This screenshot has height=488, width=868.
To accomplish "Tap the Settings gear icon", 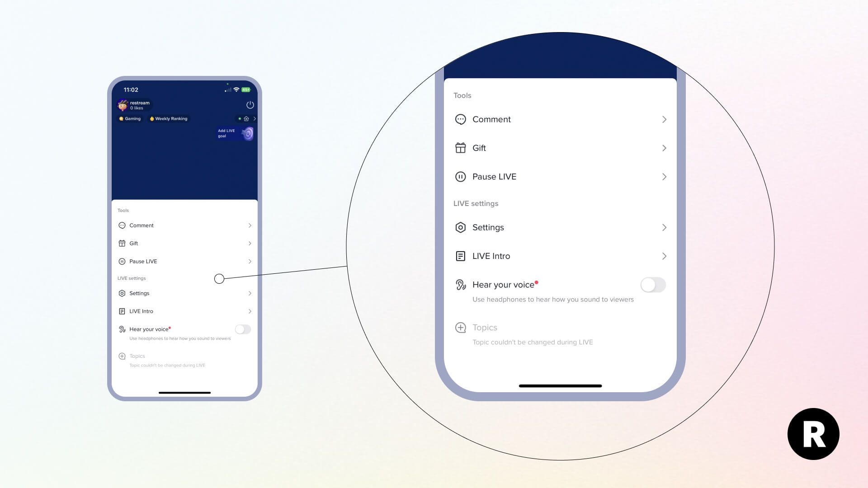I will [122, 292].
